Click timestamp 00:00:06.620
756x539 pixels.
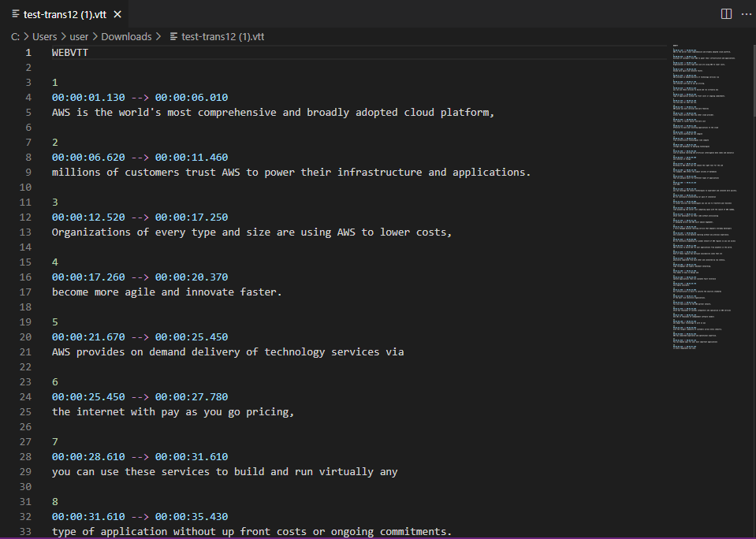click(x=88, y=157)
